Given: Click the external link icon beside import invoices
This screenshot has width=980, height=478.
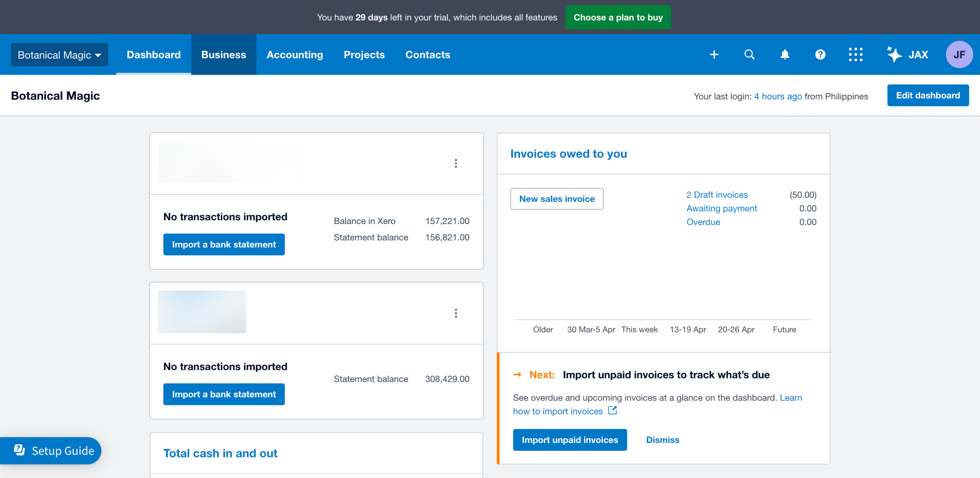Looking at the screenshot, I should coord(612,411).
